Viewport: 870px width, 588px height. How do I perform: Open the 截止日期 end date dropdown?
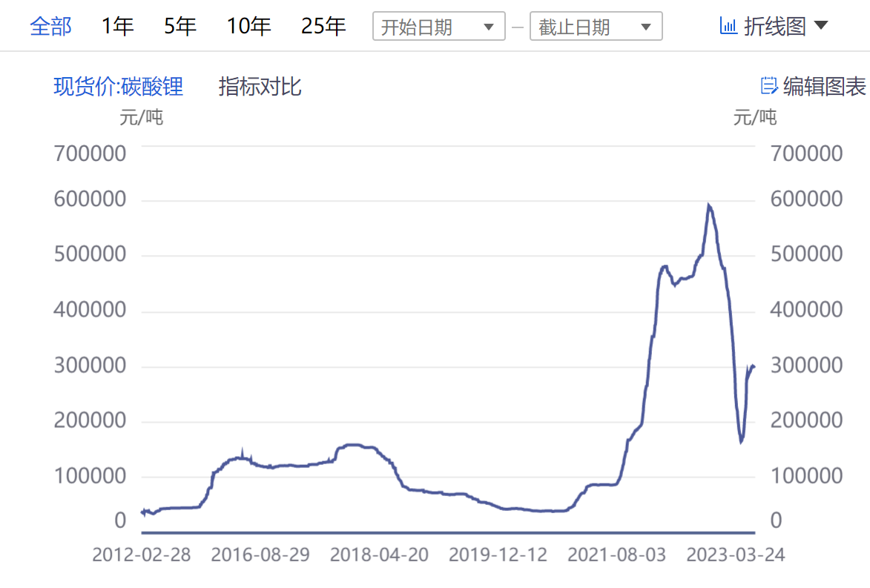596,25
